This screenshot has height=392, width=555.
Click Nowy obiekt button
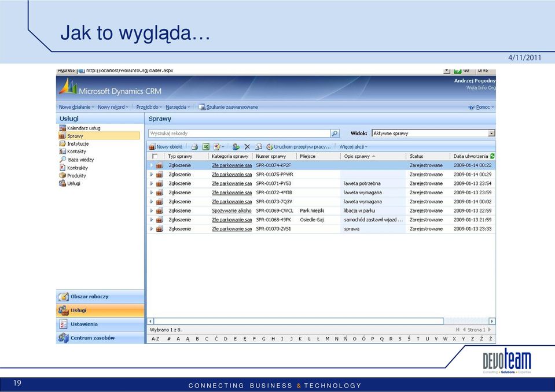(166, 147)
